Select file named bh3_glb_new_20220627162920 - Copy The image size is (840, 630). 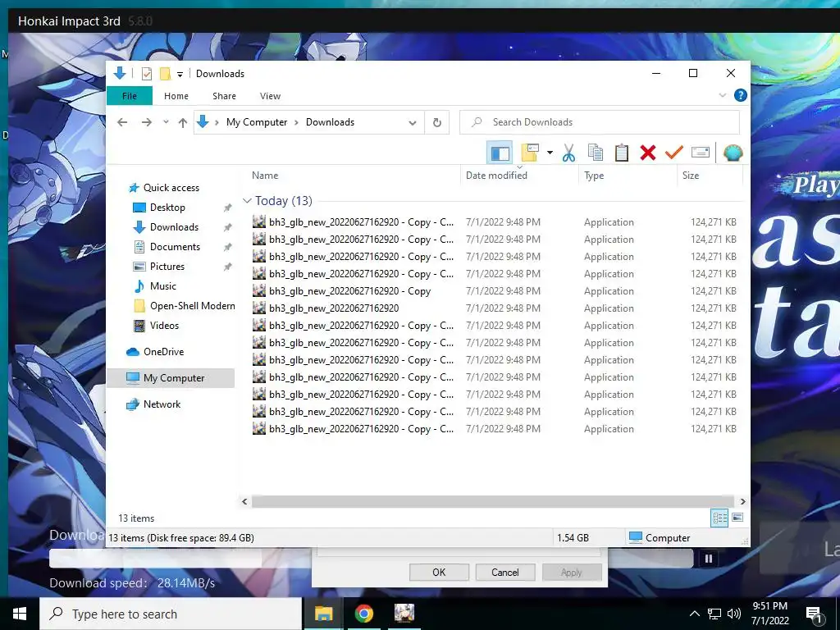[349, 291]
